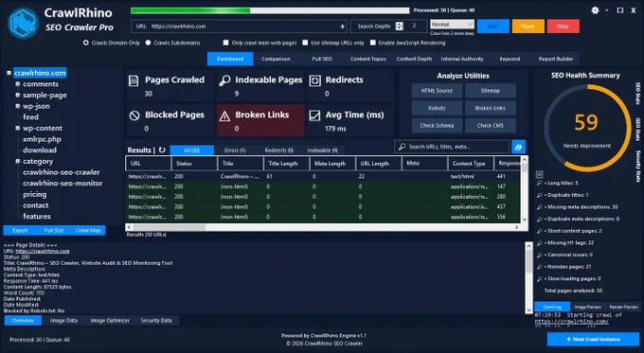
Task: Click the magnifier icon in search box
Action: tap(402, 147)
